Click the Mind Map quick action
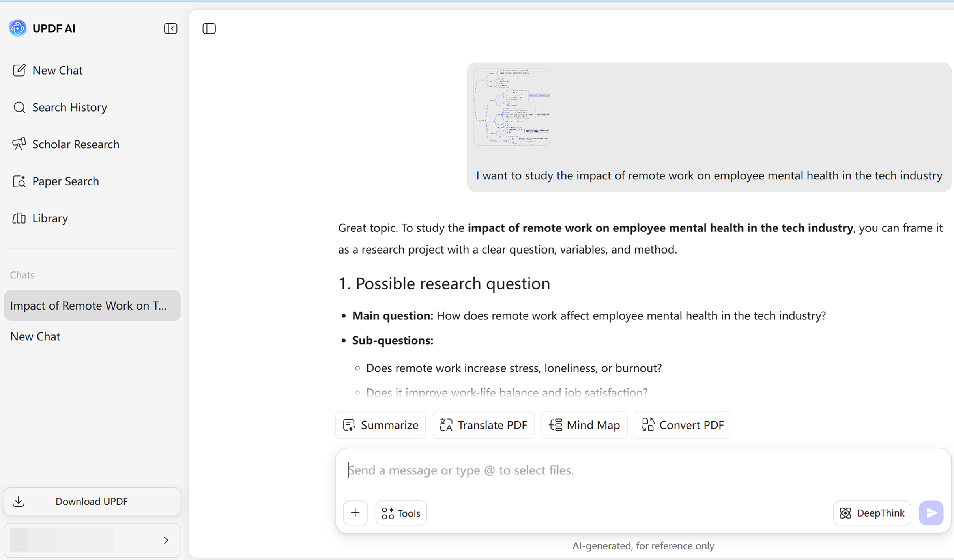This screenshot has height=560, width=954. pos(584,425)
